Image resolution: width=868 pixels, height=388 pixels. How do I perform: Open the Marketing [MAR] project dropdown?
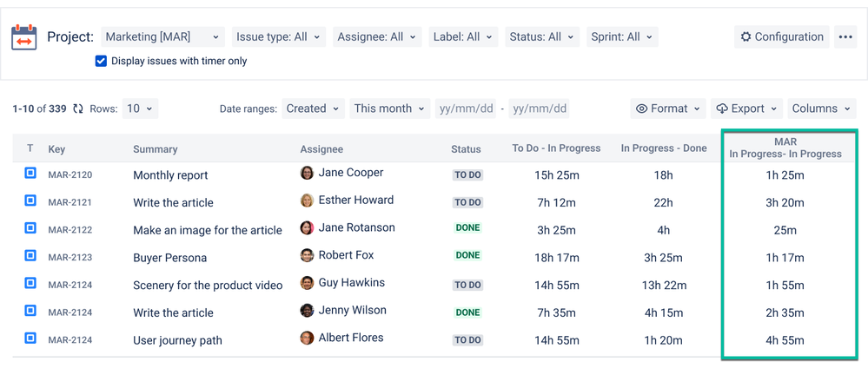tap(162, 37)
